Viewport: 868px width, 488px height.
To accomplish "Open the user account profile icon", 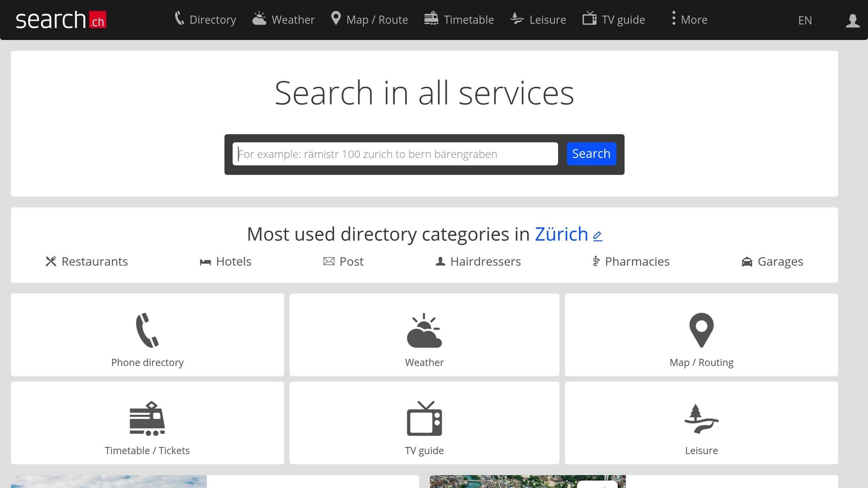I will [x=852, y=19].
